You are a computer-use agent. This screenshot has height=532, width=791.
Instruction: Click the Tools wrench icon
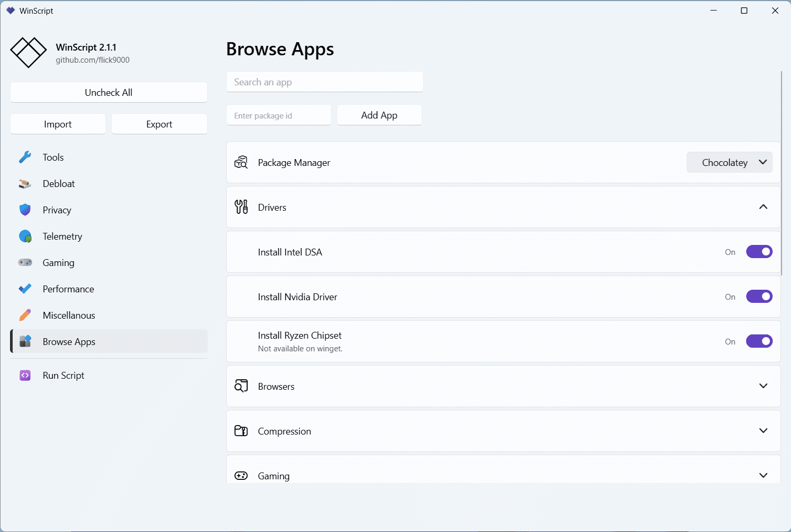25,157
